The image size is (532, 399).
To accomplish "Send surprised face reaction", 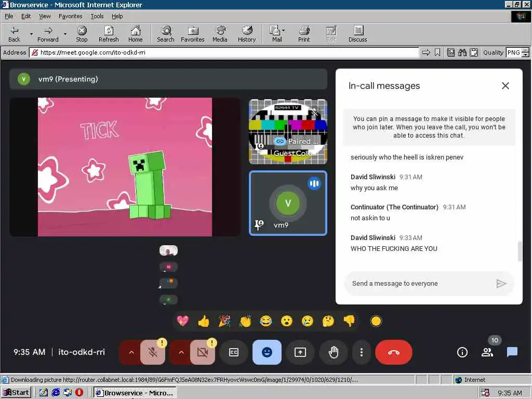I will point(287,321).
